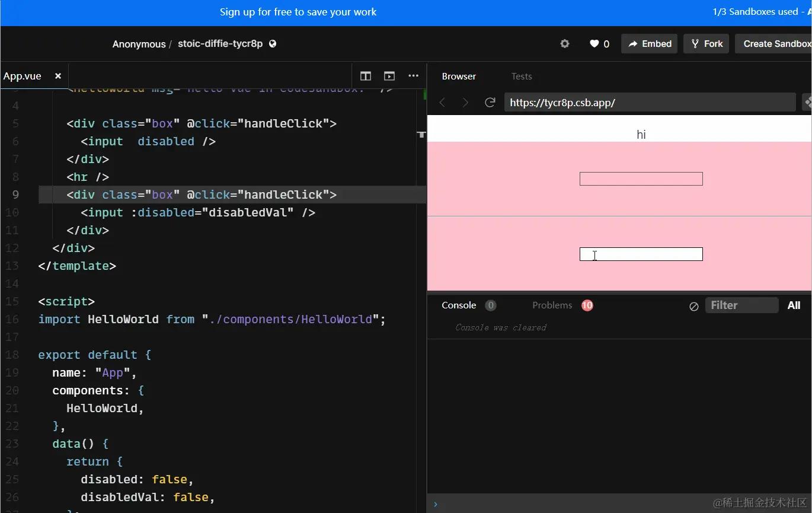This screenshot has width=812, height=513.
Task: Click the Create Sandbox button
Action: coord(774,44)
